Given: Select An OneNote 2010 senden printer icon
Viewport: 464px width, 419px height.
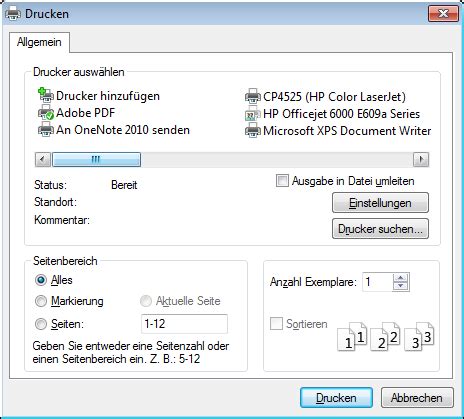Looking at the screenshot, I should (46, 129).
